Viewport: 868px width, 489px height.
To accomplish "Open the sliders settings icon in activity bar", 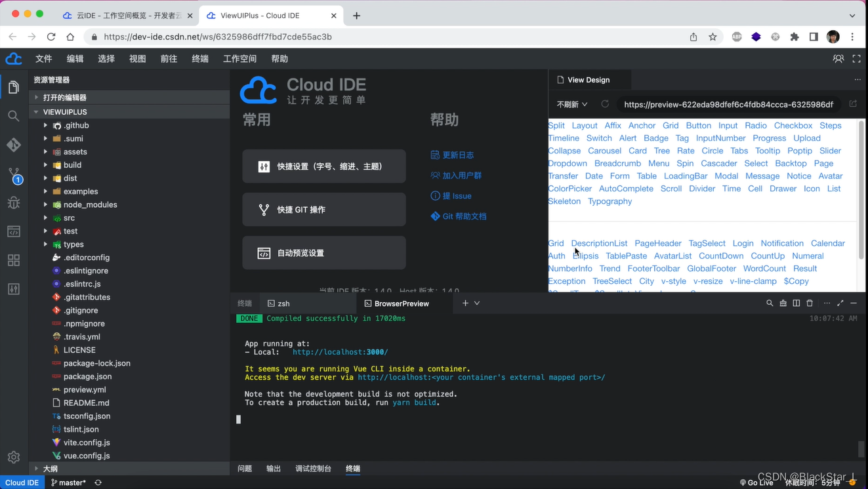I will [x=14, y=289].
